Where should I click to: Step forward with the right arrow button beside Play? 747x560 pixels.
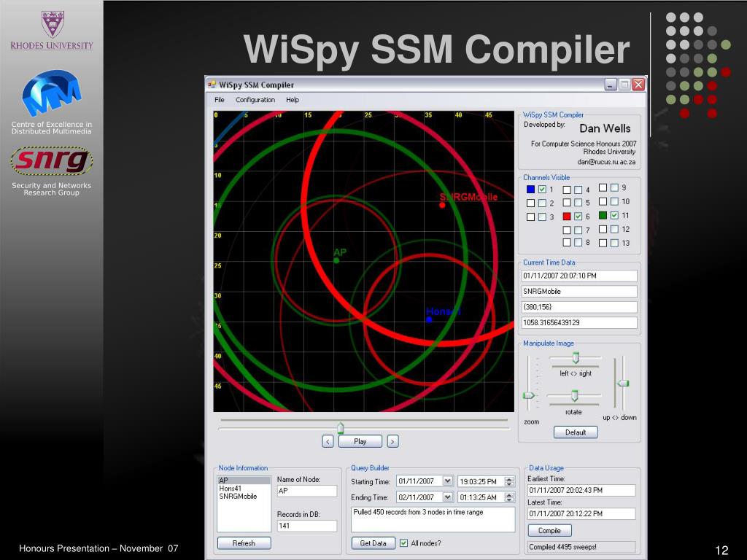tap(392, 441)
